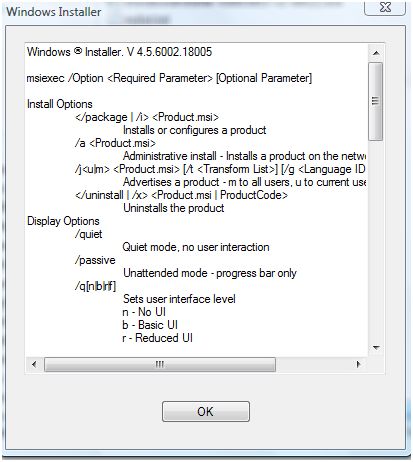Click the vertical scrollbar down arrow
The width and height of the screenshot is (413, 462).
(x=376, y=348)
